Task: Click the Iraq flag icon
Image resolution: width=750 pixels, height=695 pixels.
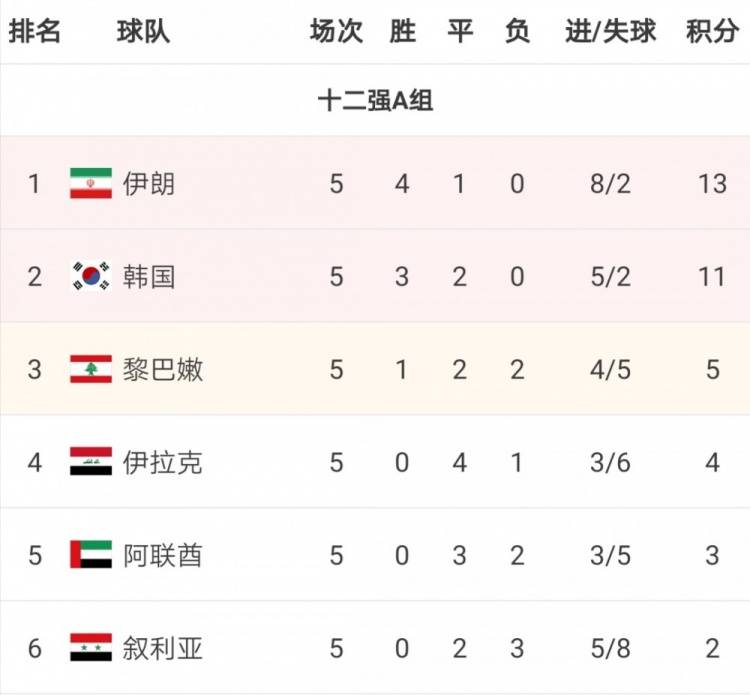Action: coord(90,462)
